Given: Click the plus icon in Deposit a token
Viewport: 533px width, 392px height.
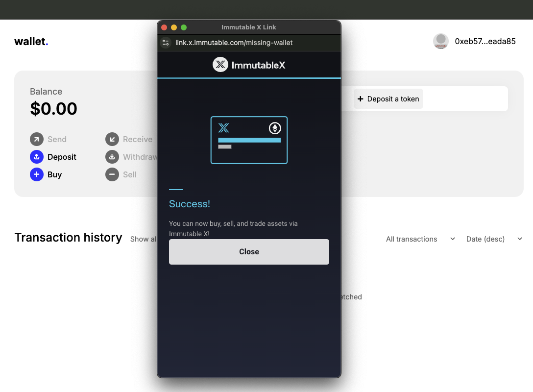Looking at the screenshot, I should (x=361, y=98).
